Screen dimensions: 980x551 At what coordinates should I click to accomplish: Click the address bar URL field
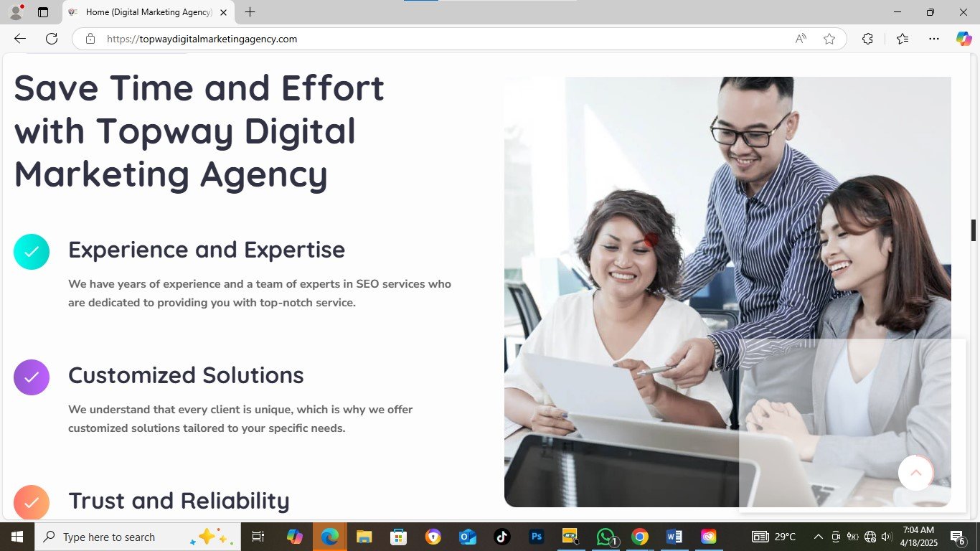pyautogui.click(x=430, y=39)
